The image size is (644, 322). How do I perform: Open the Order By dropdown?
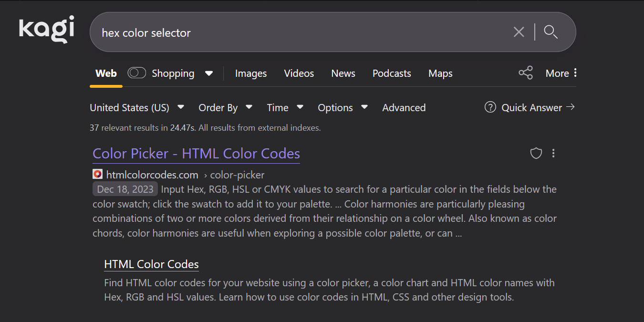click(x=225, y=107)
